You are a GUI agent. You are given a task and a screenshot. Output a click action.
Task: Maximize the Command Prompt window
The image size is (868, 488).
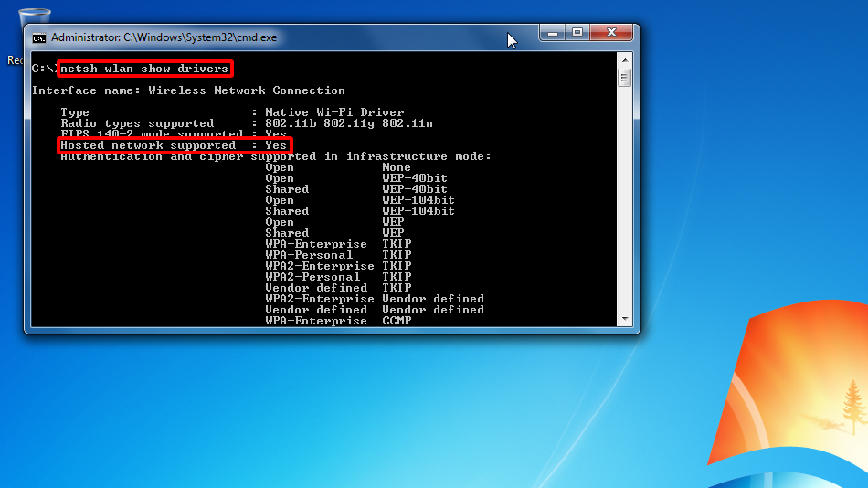[577, 33]
